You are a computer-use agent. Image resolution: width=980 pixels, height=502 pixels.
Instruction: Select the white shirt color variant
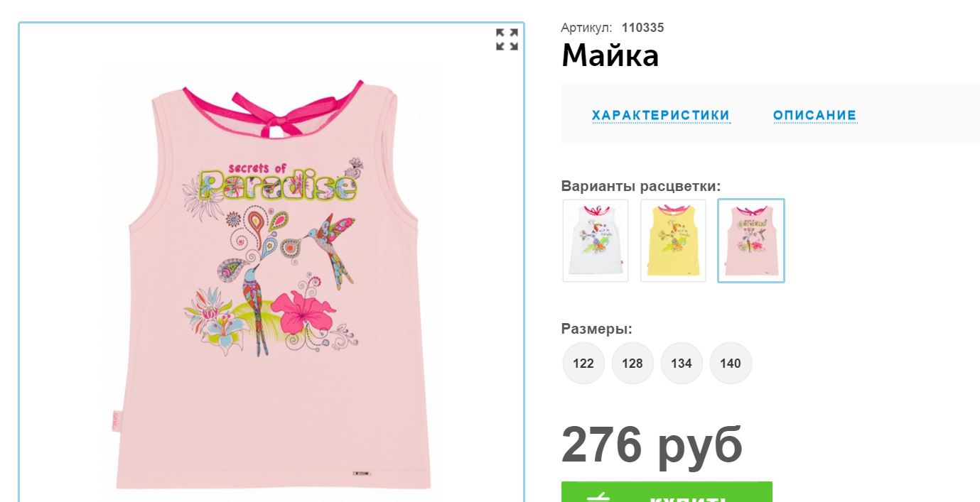point(596,241)
